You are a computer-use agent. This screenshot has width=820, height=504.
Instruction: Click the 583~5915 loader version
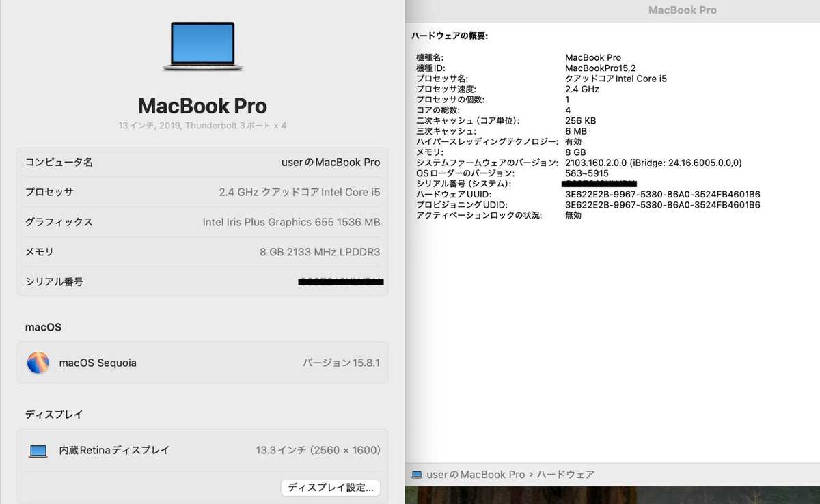587,173
